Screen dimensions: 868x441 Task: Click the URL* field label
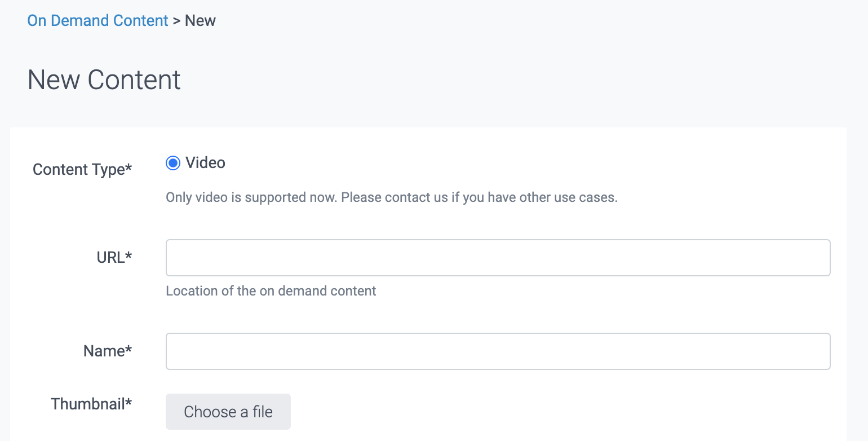point(114,257)
